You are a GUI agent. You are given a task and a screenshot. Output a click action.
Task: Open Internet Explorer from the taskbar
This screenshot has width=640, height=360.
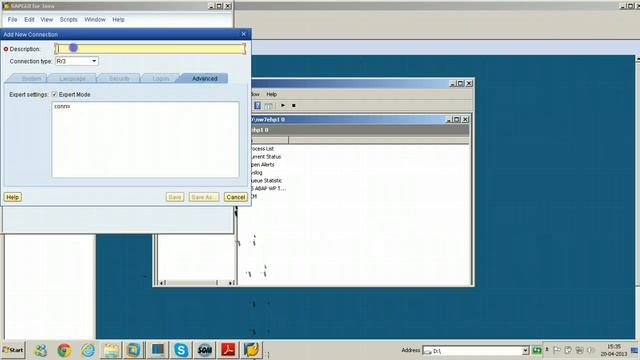[88, 350]
